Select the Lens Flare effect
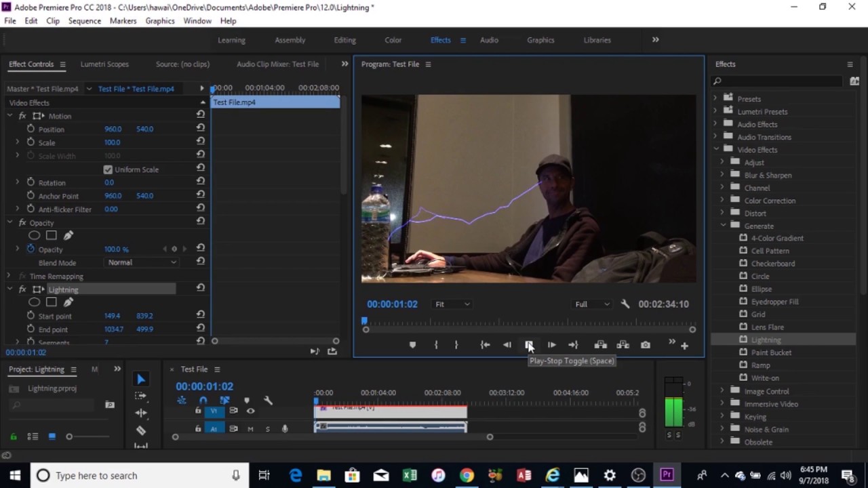Image resolution: width=868 pixels, height=488 pixels. pyautogui.click(x=767, y=327)
